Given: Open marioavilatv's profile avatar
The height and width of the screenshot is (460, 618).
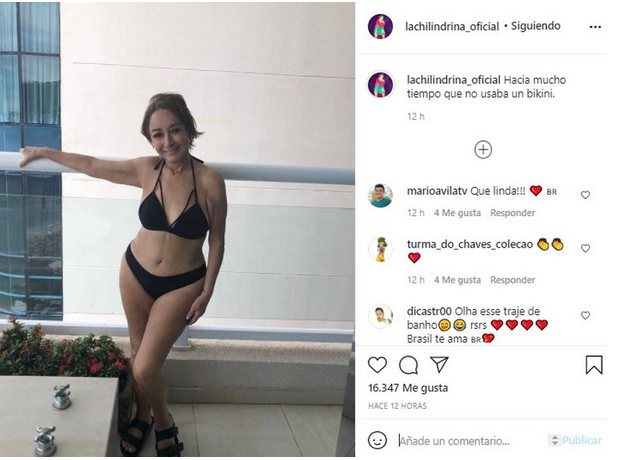Looking at the screenshot, I should [x=380, y=195].
